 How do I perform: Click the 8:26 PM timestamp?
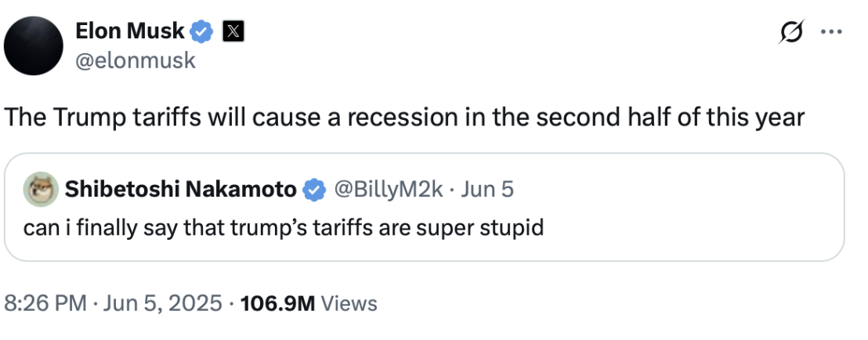click(x=45, y=304)
